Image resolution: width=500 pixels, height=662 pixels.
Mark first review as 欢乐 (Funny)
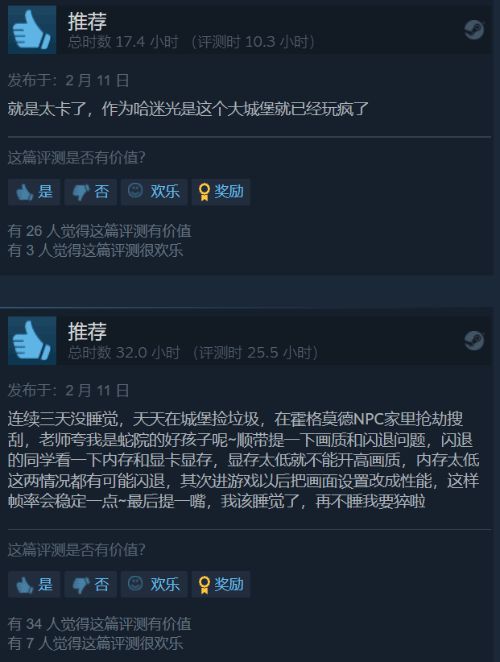[154, 192]
